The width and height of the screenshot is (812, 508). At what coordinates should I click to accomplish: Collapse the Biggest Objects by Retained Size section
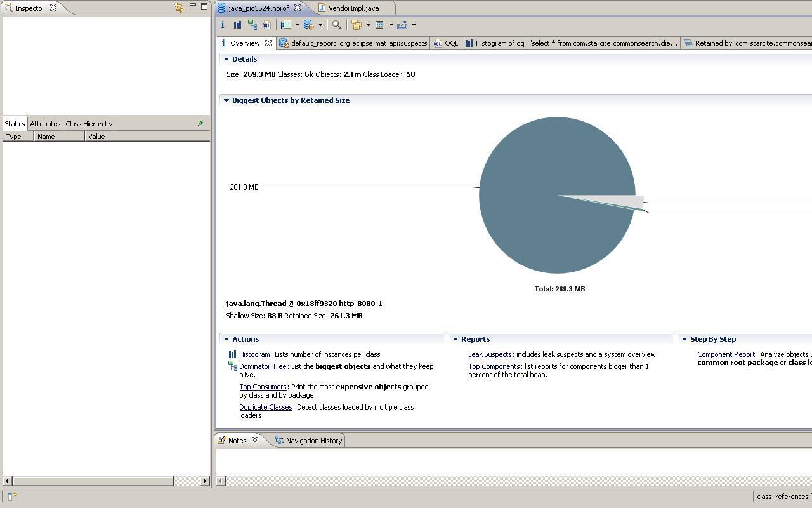point(227,100)
